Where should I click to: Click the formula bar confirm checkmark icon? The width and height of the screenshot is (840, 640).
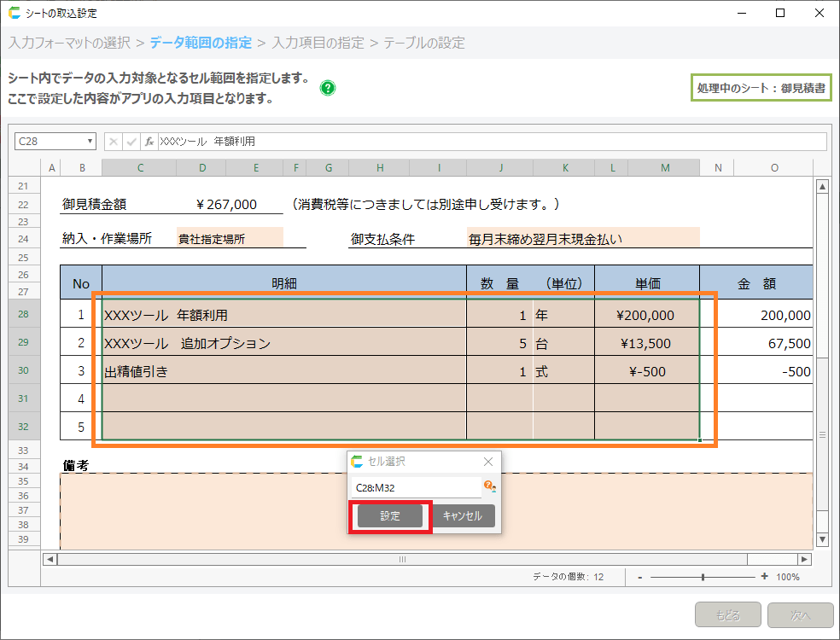coord(131,142)
